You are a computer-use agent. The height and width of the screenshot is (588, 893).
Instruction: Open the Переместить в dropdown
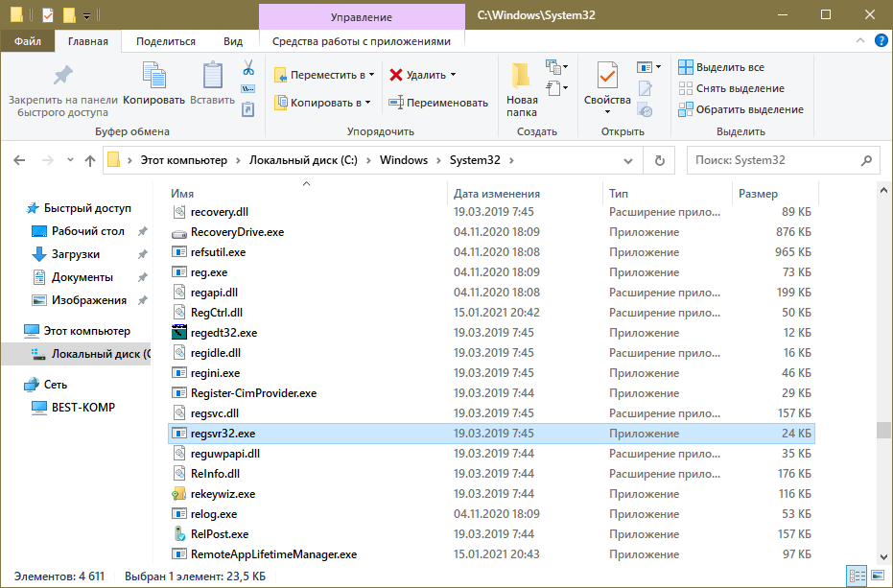324,75
